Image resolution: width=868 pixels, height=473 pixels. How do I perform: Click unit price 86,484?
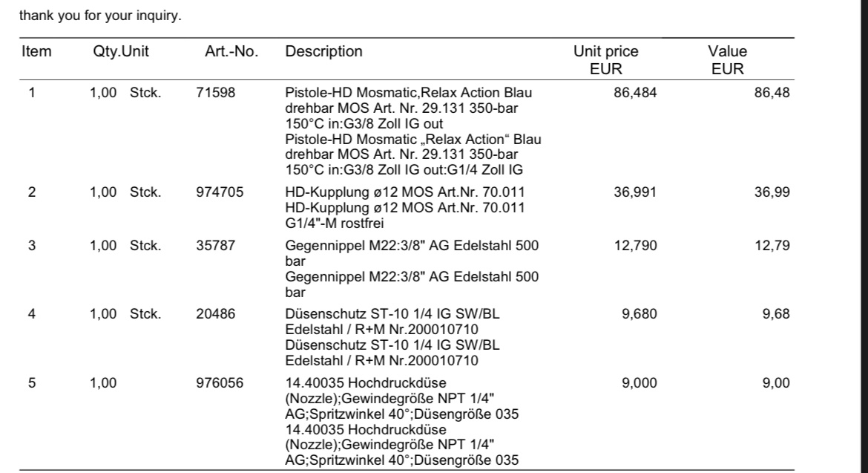point(635,94)
